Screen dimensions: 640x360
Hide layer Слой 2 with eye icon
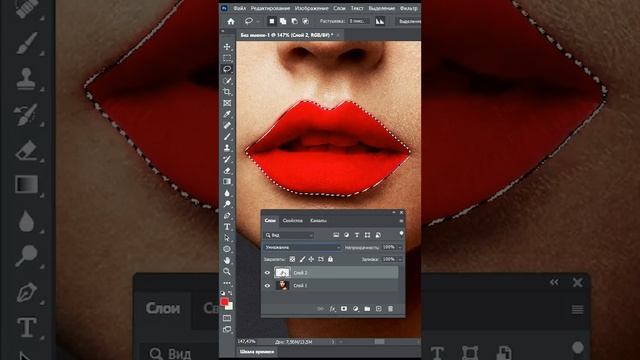click(x=267, y=273)
